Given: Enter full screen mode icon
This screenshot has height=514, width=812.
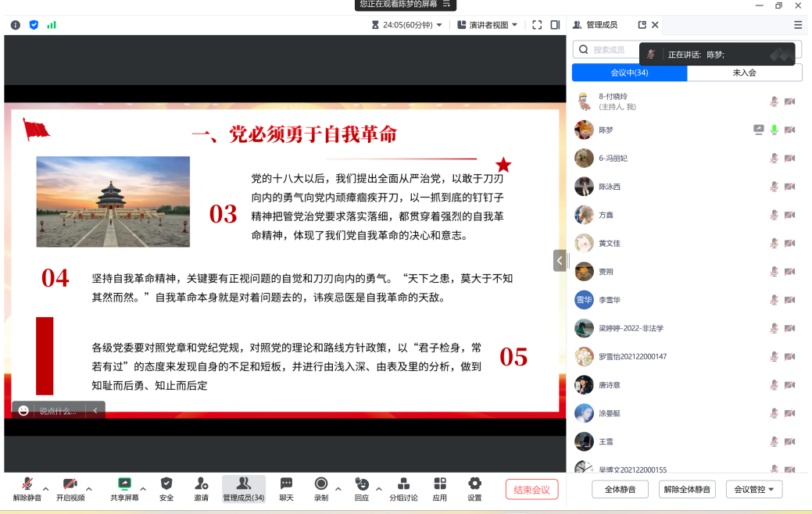Looking at the screenshot, I should [x=537, y=25].
